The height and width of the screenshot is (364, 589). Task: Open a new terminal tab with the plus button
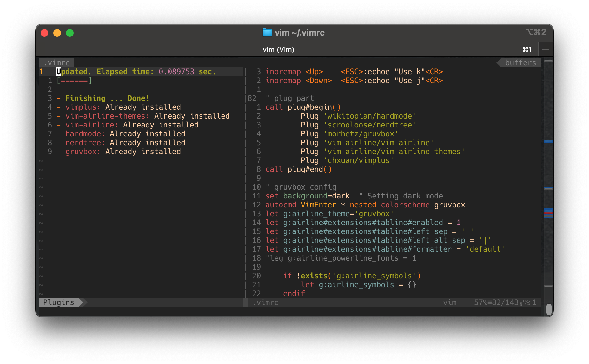(x=546, y=49)
